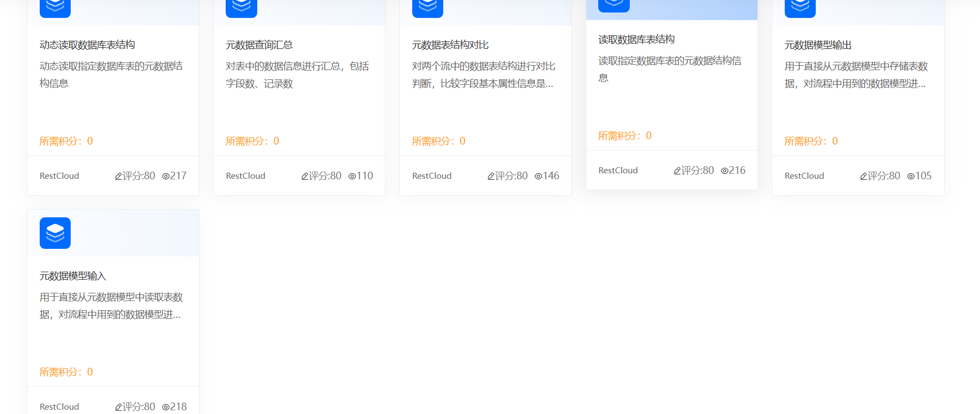
Task: Click RestCloud author on 元数据模型输入 card
Action: (x=59, y=407)
